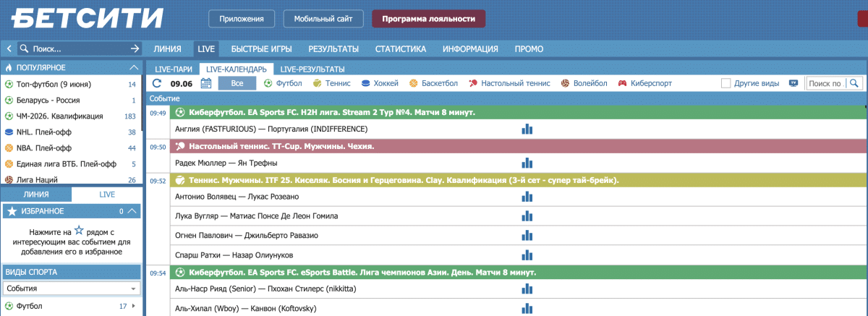This screenshot has width=868, height=316.
Task: Click the Мобильный сайт button
Action: pos(323,19)
